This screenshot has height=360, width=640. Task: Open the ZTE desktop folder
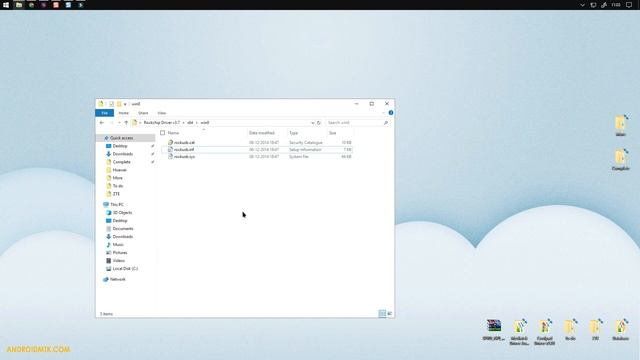click(596, 330)
